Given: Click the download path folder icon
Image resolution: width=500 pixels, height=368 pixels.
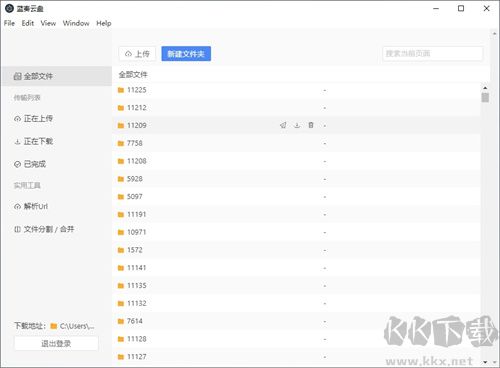Looking at the screenshot, I should [53, 326].
